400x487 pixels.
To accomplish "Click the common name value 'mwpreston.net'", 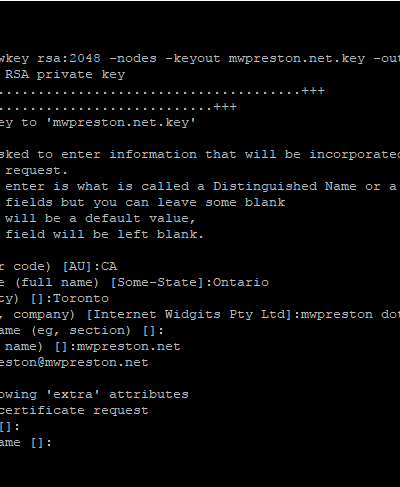I will point(129,347).
